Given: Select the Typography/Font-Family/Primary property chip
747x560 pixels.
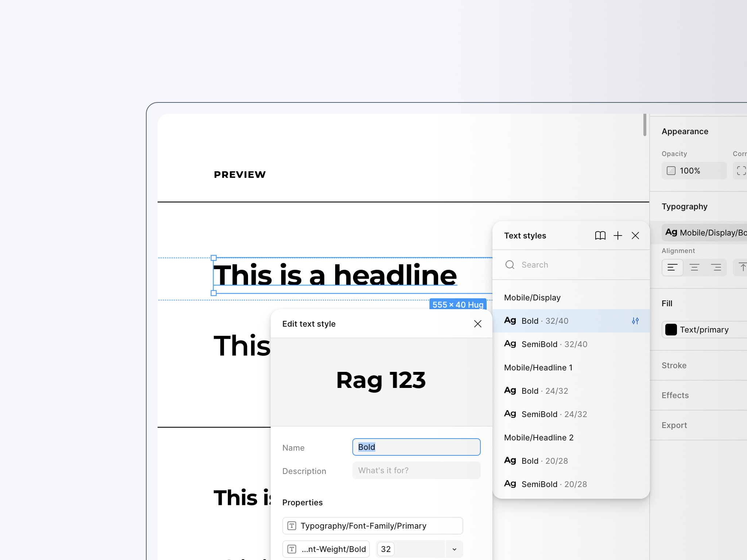Looking at the screenshot, I should (x=372, y=525).
